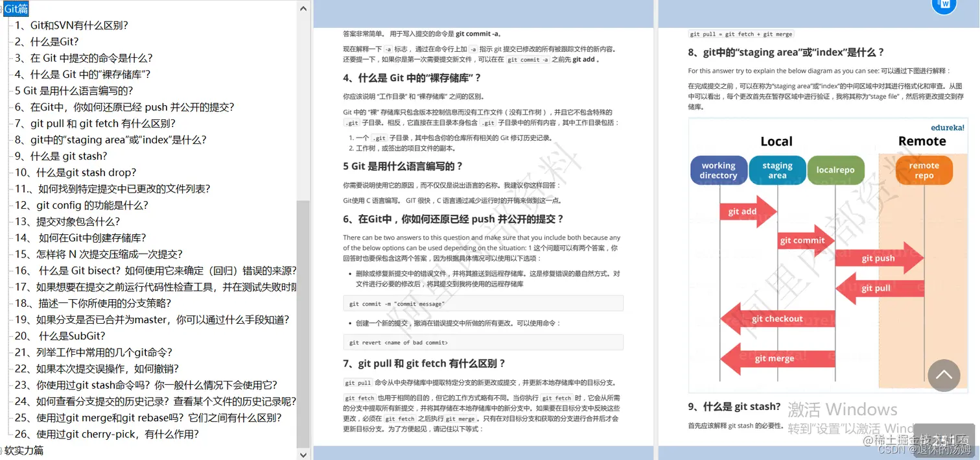
Task: Select 4、什么是 Git 中的"裸存储库"? in the outline
Action: pyautogui.click(x=83, y=74)
